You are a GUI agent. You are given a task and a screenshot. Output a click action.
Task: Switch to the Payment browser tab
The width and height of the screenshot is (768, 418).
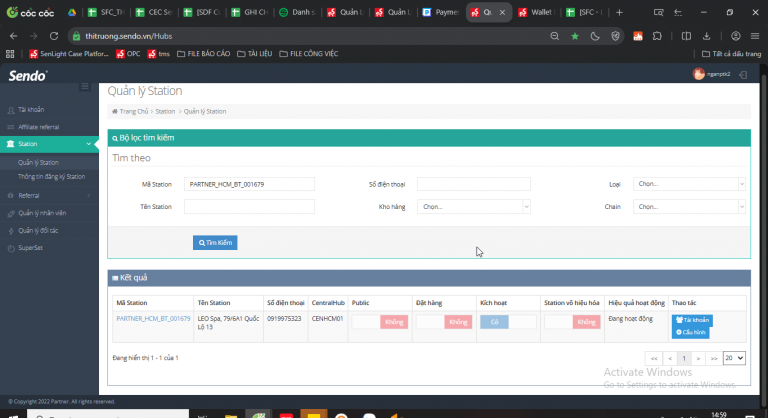point(440,12)
